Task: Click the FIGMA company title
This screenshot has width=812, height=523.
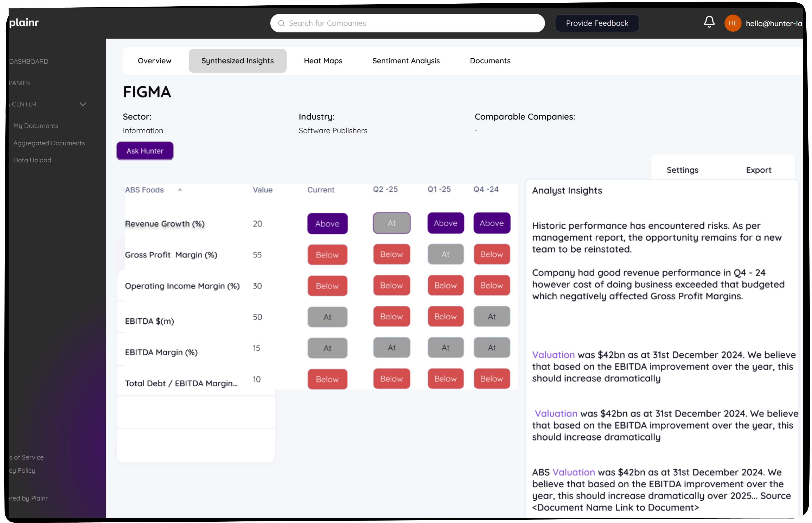Action: pos(147,92)
